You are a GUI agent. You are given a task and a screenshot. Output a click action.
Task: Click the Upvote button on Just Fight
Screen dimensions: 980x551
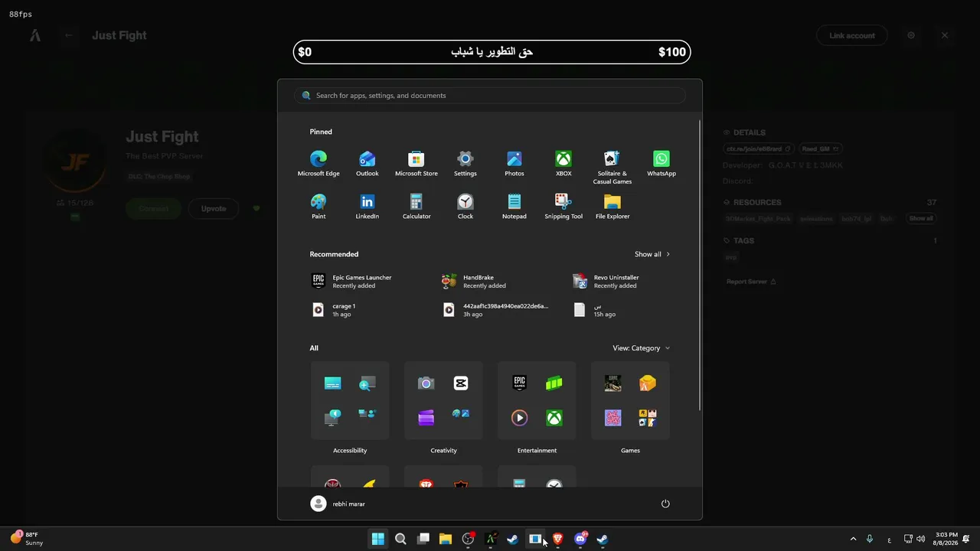tap(214, 208)
